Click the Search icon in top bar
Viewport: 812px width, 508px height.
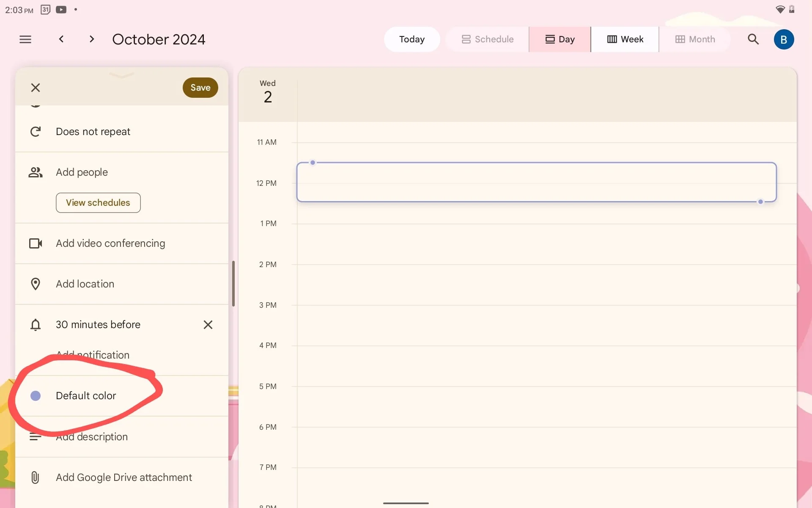(754, 39)
